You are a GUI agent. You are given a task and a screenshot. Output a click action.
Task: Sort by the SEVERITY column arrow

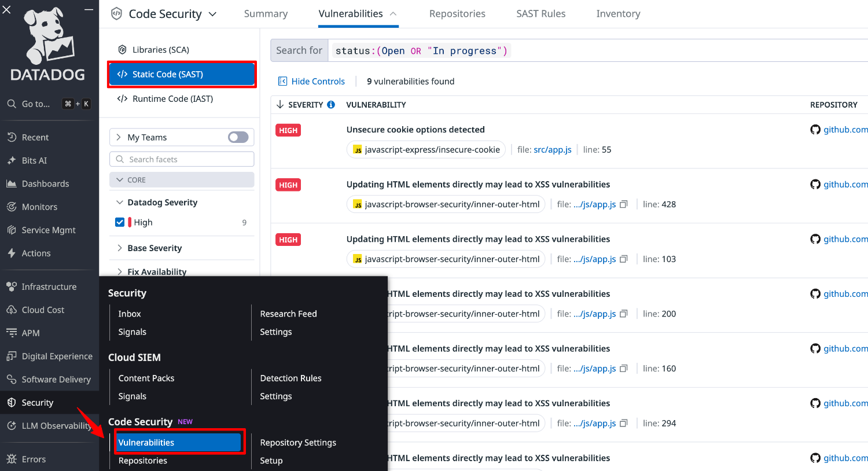pos(280,105)
